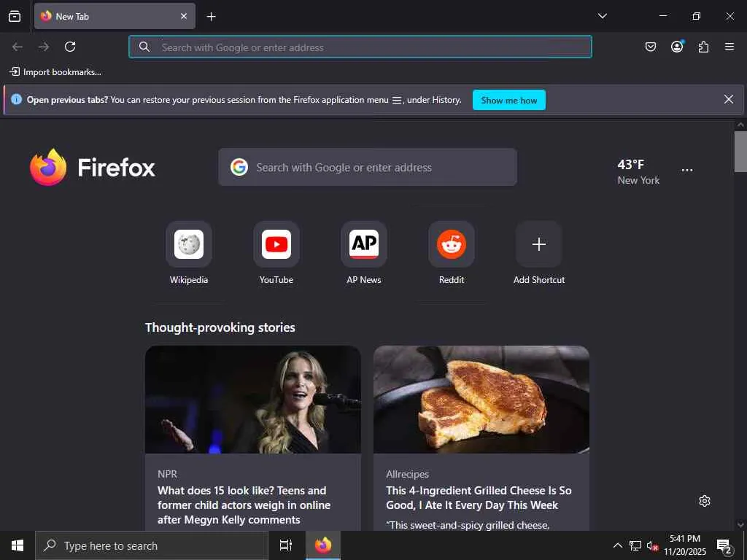Open the Windows notification center

pos(724,545)
